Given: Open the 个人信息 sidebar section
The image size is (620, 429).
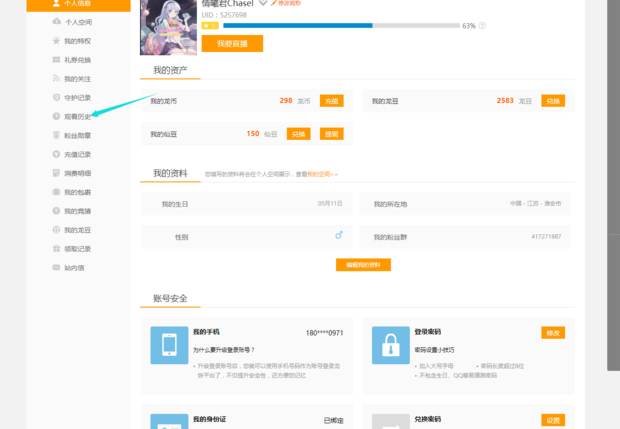Looking at the screenshot, I should [78, 5].
